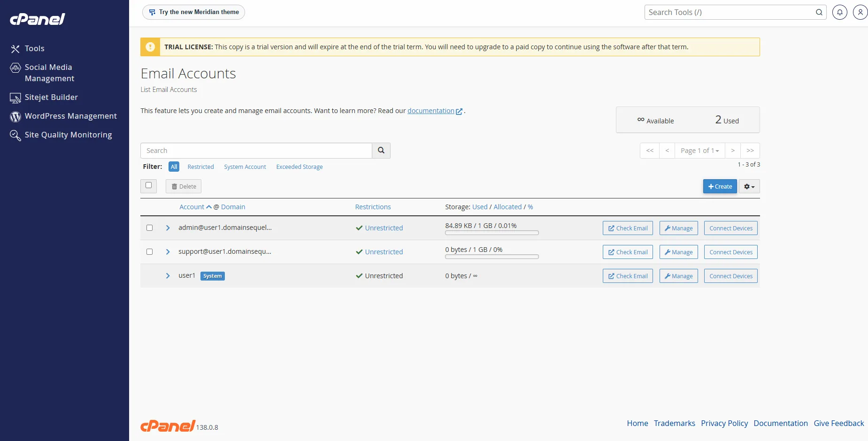Image resolution: width=868 pixels, height=441 pixels.
Task: Filter by Exceeded Storage
Action: tap(300, 167)
